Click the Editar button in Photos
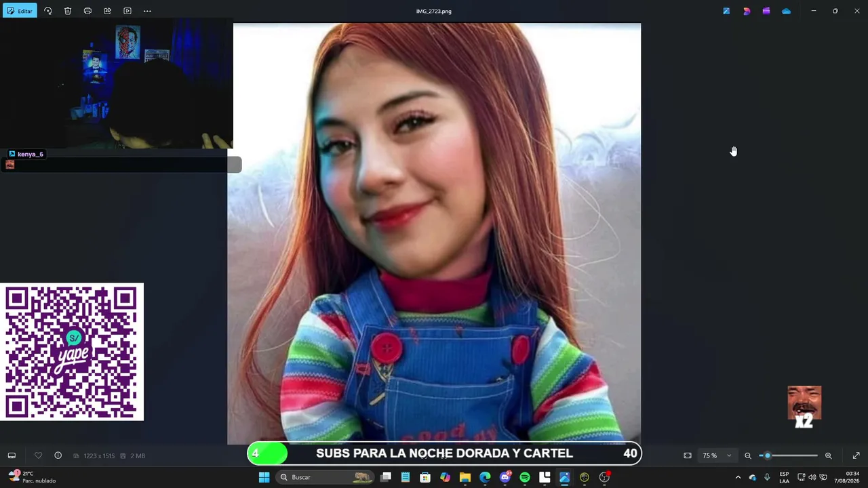The image size is (868, 488). (x=20, y=11)
